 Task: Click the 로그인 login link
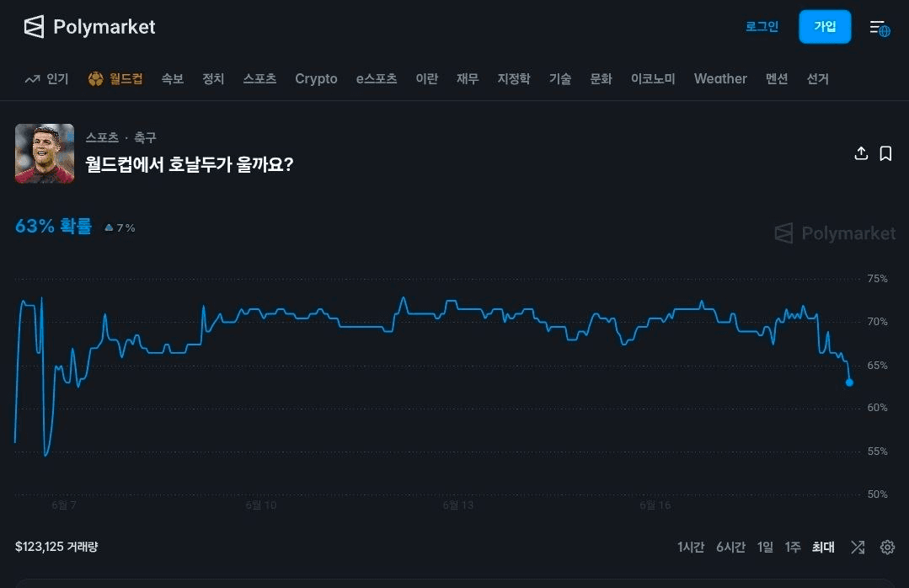click(x=762, y=27)
